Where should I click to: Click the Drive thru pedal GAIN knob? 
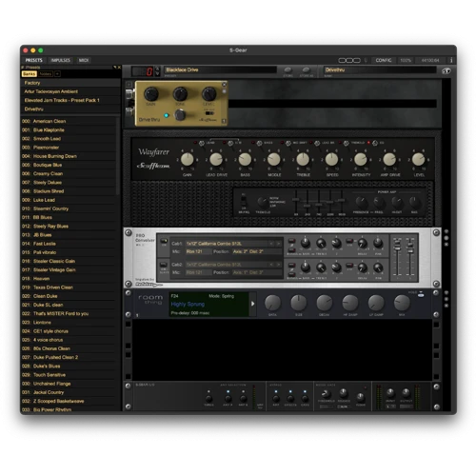151,93
